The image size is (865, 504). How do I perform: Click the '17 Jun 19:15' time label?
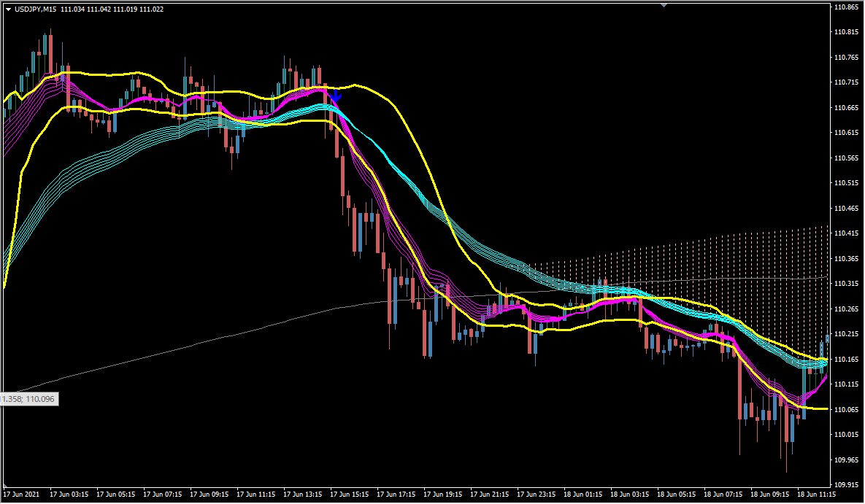443,495
